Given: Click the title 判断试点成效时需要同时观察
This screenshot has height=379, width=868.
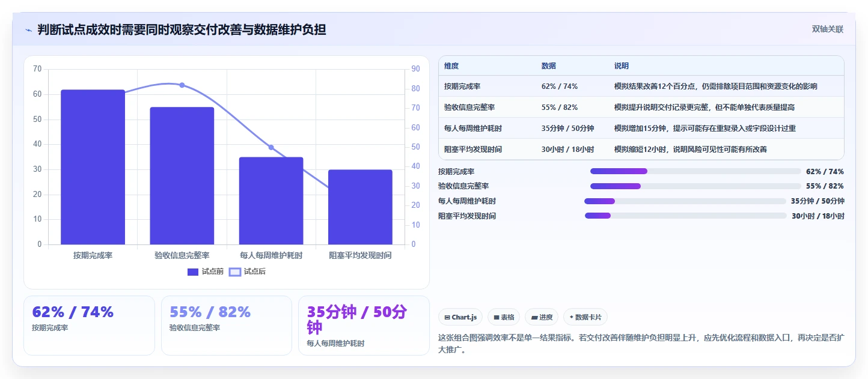Looking at the screenshot, I should 182,29.
